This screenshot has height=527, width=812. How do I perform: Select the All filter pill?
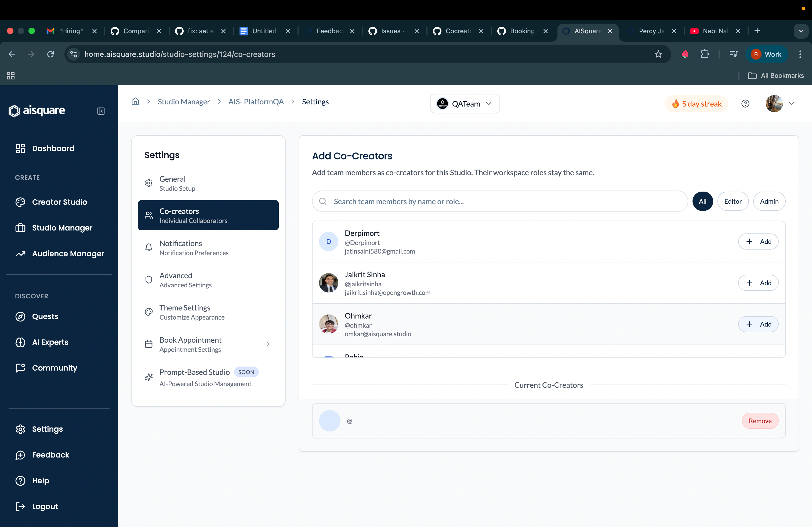(x=702, y=202)
